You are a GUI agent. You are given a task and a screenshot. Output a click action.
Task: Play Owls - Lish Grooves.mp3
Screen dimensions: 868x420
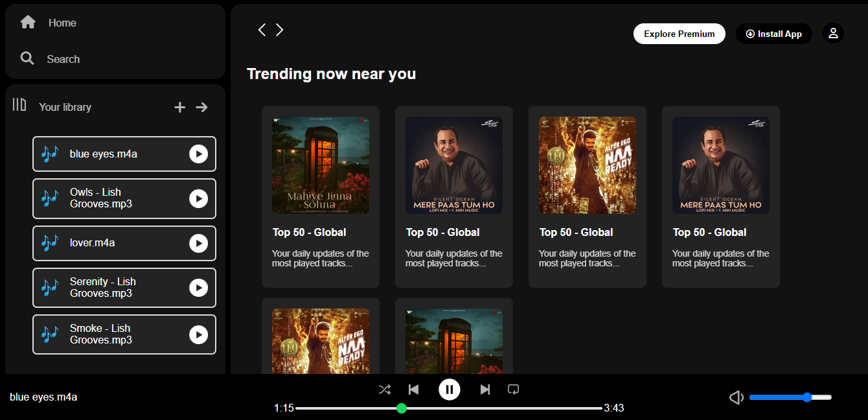(198, 198)
